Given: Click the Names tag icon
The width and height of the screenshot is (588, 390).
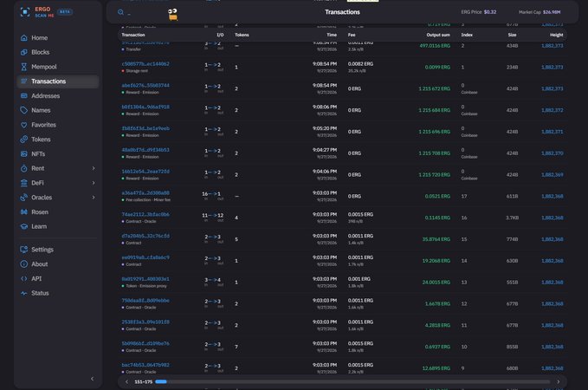Looking at the screenshot, I should [24, 110].
